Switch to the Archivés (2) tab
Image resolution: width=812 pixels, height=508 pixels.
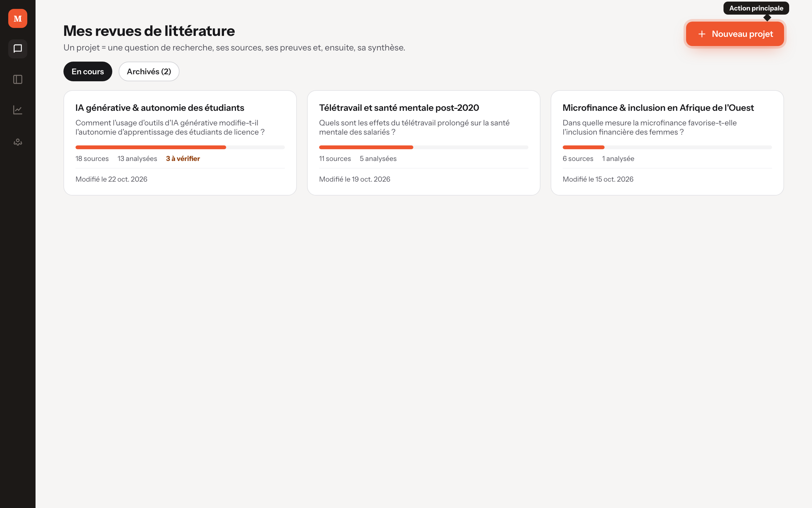coord(149,71)
